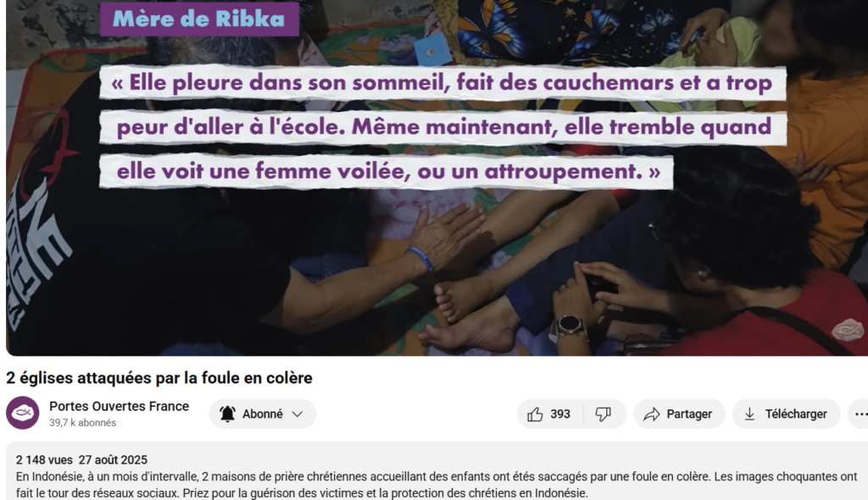Click the video title about 2 églises attaquées

[159, 378]
